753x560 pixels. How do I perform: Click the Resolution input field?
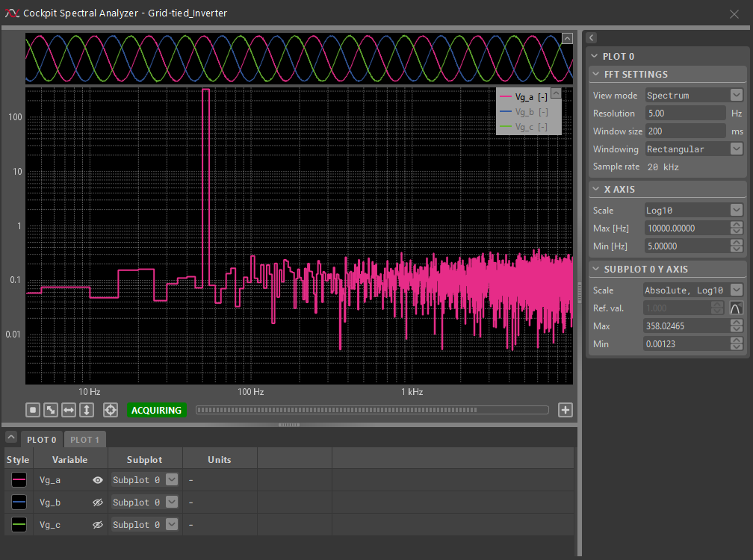point(684,113)
